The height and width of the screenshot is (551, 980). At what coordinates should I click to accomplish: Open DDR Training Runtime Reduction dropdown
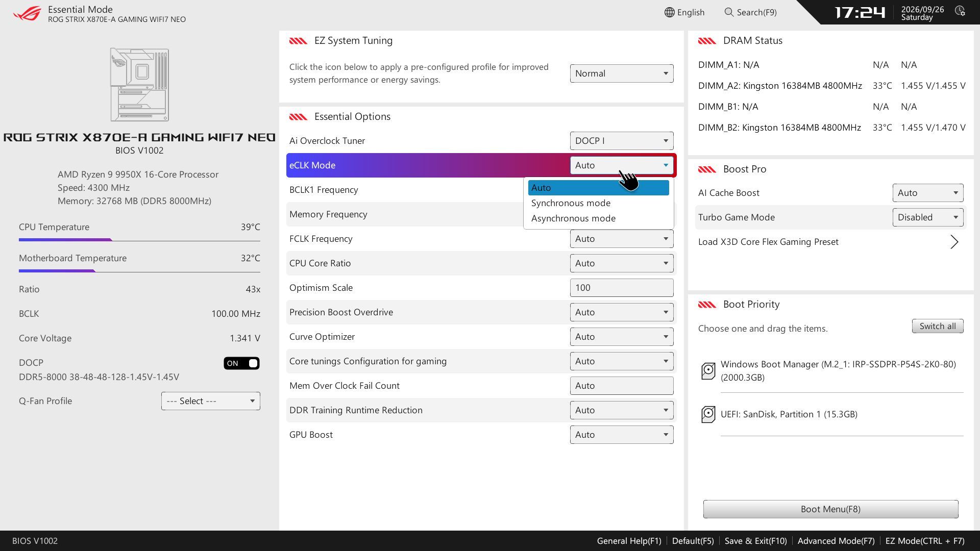tap(622, 410)
